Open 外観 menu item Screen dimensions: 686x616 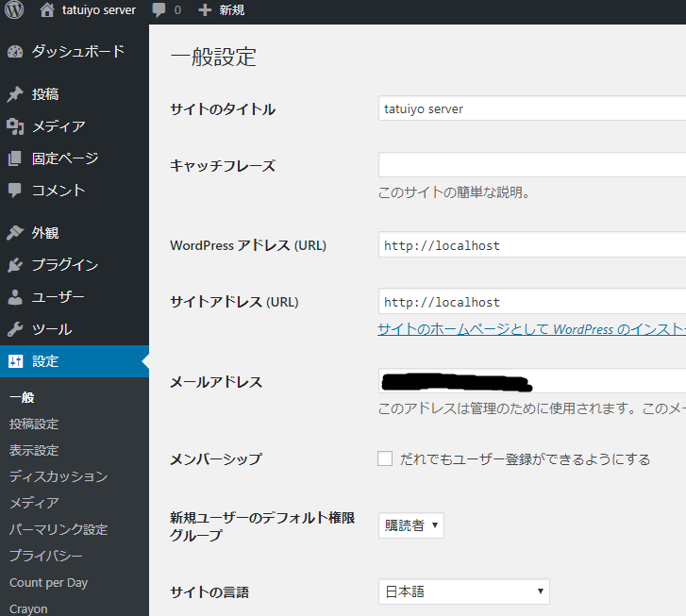(75, 233)
